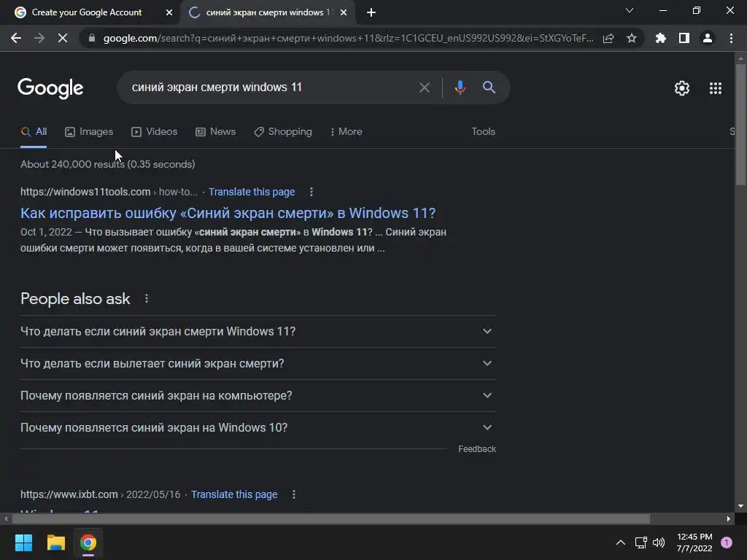Close the синий экран смерти search tab
This screenshot has width=747, height=560.
pyautogui.click(x=344, y=12)
